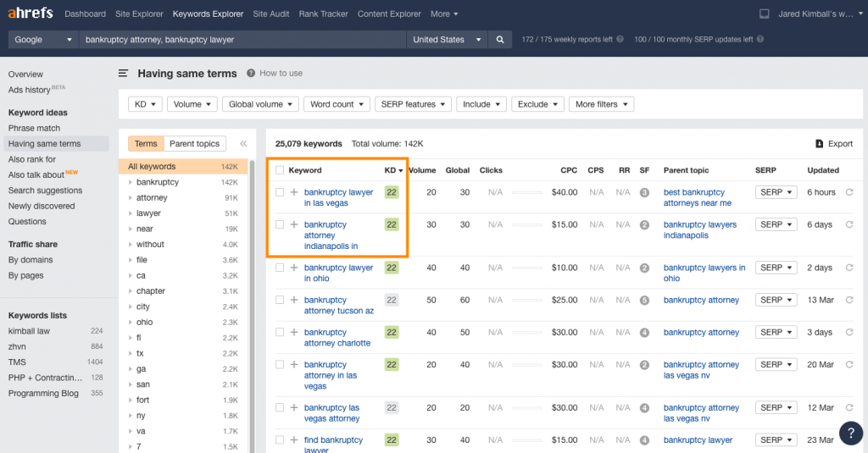The height and width of the screenshot is (453, 868).
Task: Add bankruptcy attorney tucson az with plus icon
Action: [294, 300]
